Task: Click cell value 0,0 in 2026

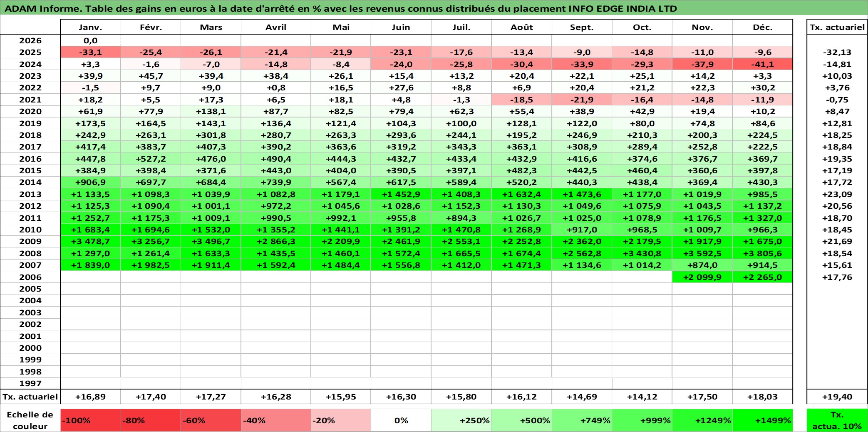Action: [x=91, y=40]
